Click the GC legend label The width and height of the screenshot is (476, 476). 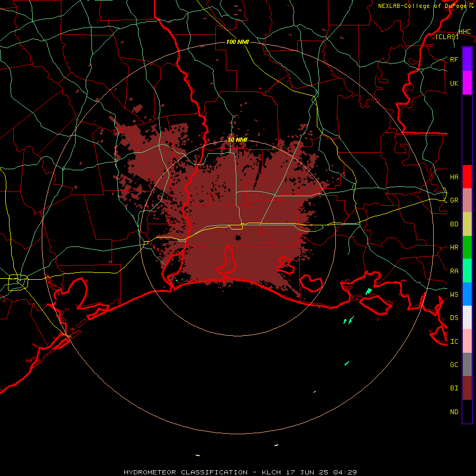pyautogui.click(x=454, y=364)
